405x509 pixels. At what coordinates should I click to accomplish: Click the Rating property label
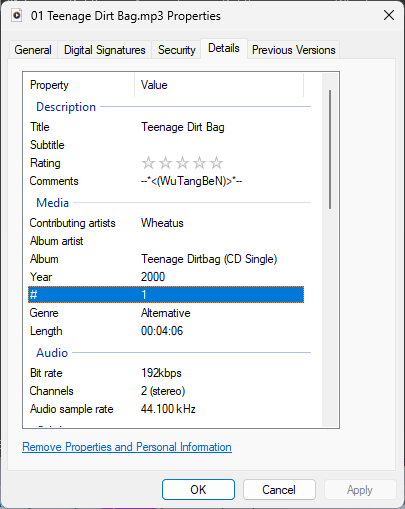click(45, 163)
